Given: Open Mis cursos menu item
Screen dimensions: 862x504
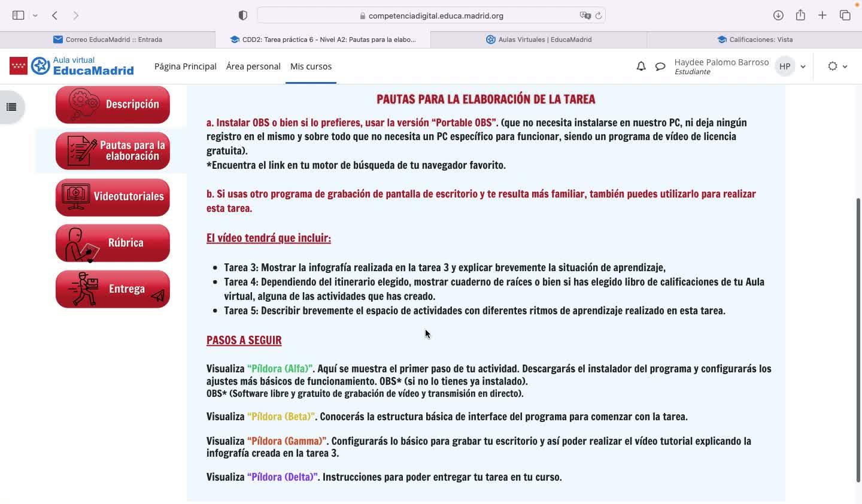Looking at the screenshot, I should pyautogui.click(x=311, y=66).
